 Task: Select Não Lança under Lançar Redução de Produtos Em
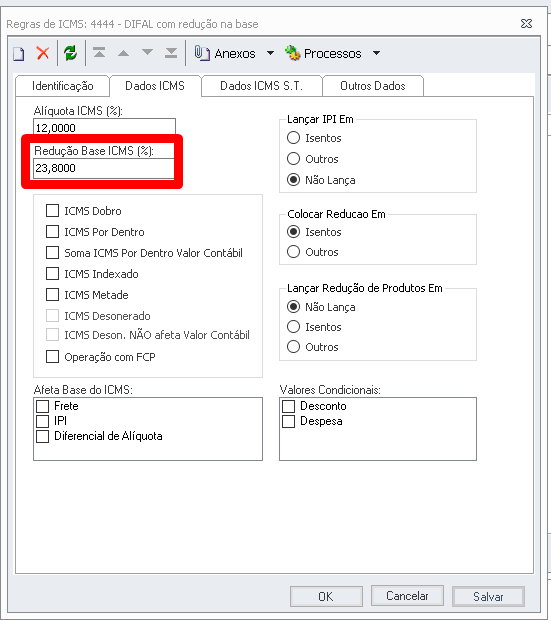293,307
